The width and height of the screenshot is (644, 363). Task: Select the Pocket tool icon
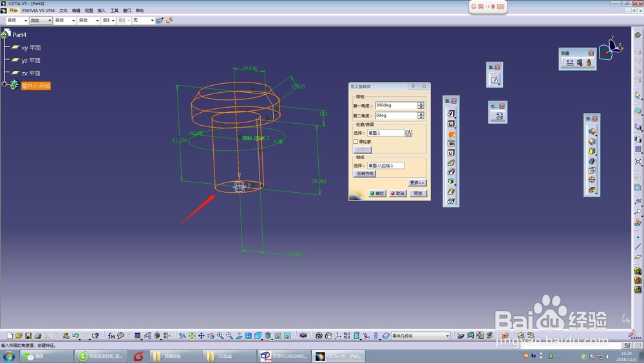(x=451, y=124)
